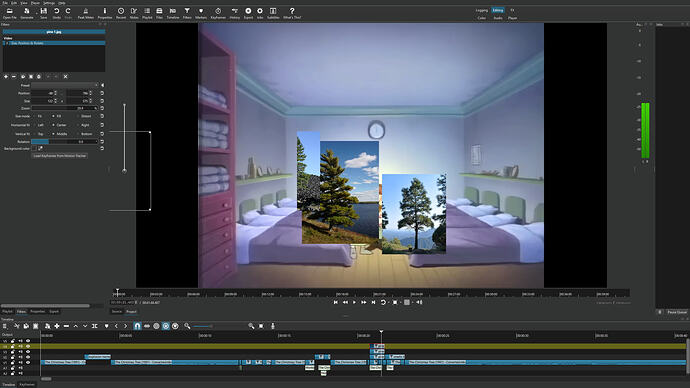Click the Play button in player
Image resolution: width=690 pixels, height=388 pixels.
tap(354, 302)
